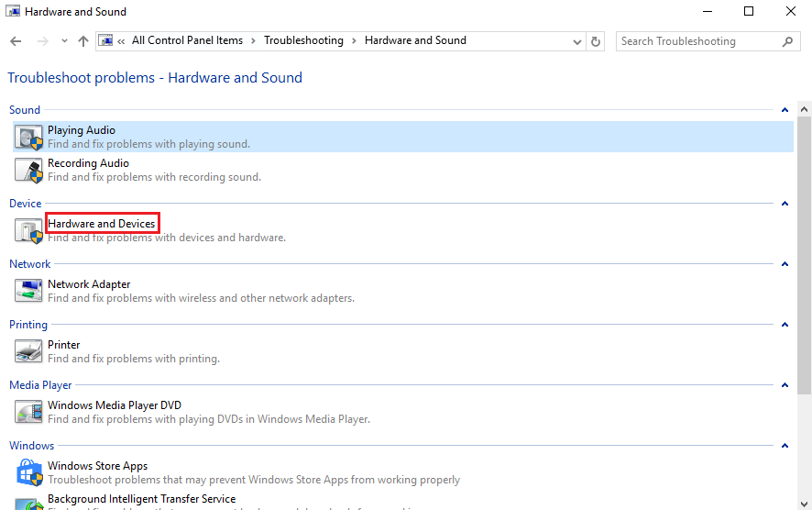Viewport: 812px width, 510px height.
Task: Click the up-one-level arrow
Action: click(x=83, y=41)
